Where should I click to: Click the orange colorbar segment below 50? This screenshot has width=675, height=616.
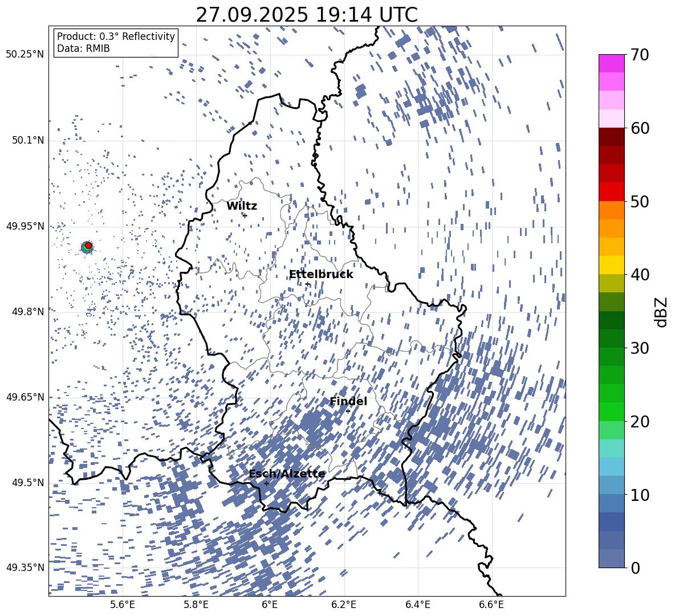611,210
